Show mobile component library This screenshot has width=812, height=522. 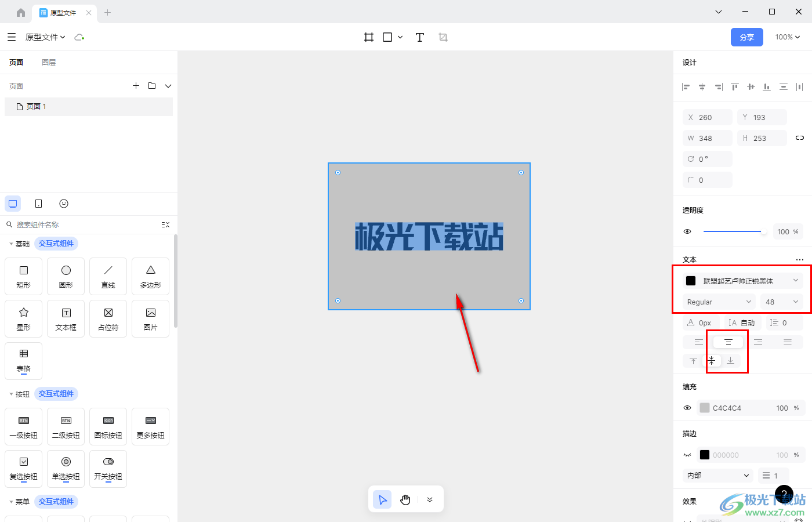pyautogui.click(x=38, y=204)
